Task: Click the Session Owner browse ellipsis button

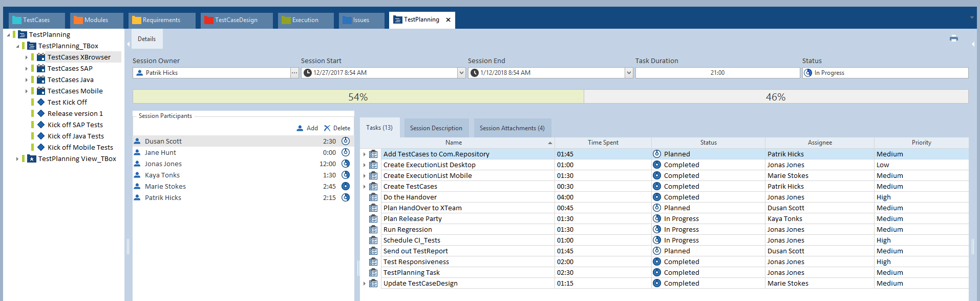Action: click(x=294, y=73)
